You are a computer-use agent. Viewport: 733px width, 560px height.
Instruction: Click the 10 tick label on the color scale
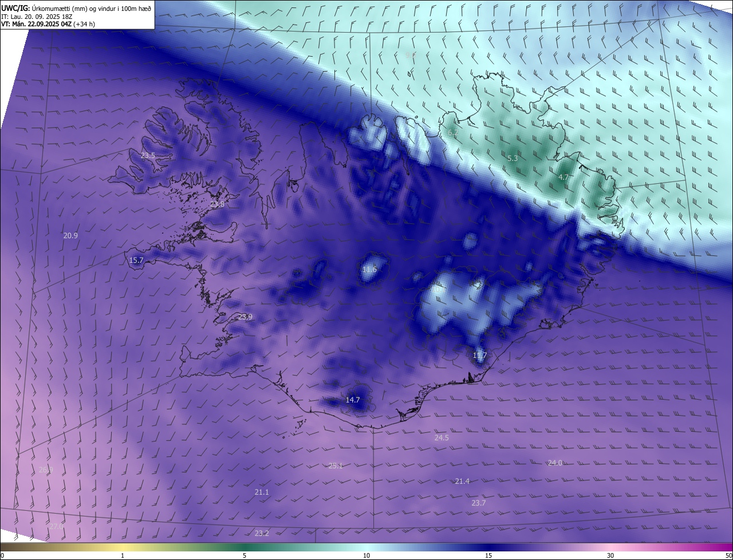pos(366,555)
